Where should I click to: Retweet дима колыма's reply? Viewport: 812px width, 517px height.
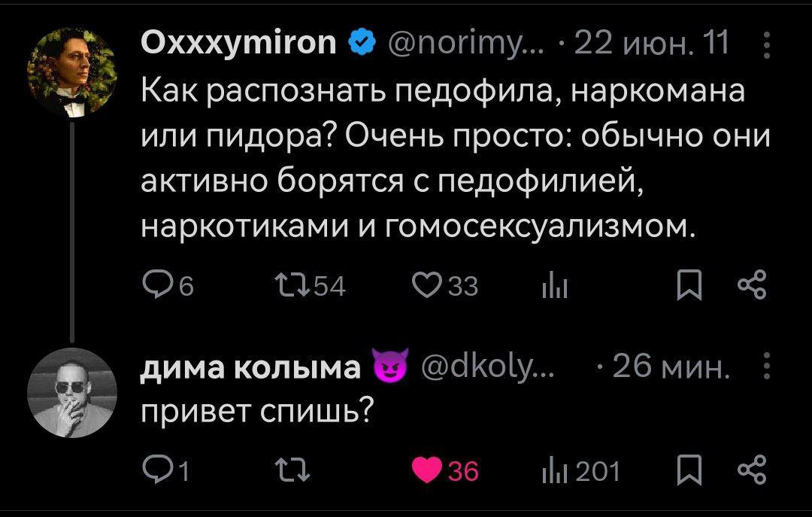tap(287, 472)
